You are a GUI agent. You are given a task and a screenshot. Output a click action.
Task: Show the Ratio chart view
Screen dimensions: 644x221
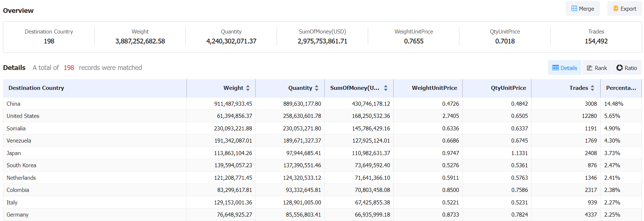pos(627,68)
